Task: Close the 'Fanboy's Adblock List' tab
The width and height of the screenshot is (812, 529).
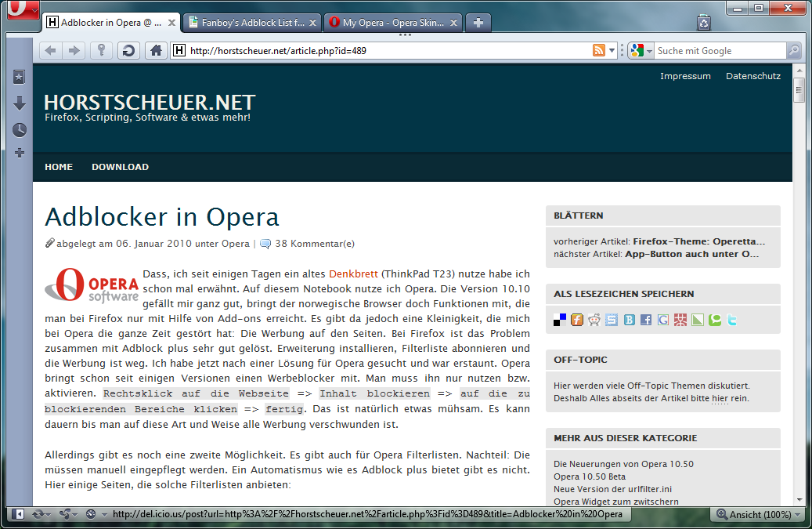Action: pos(312,23)
